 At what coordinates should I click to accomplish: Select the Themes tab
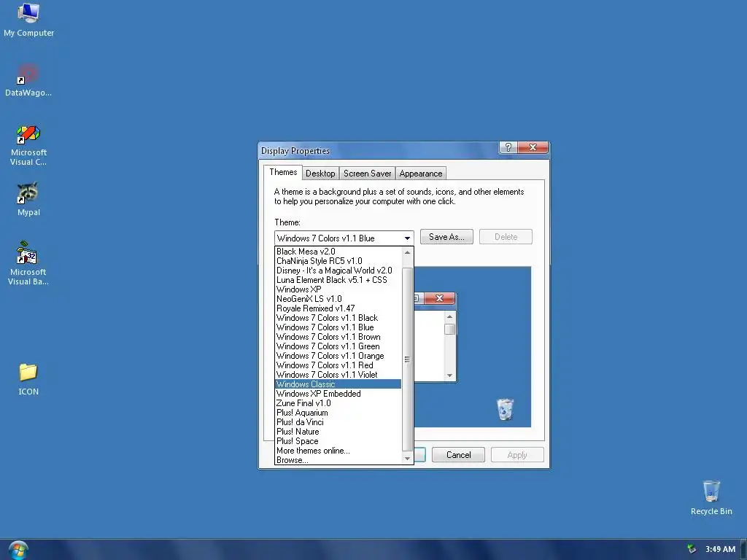tap(283, 172)
